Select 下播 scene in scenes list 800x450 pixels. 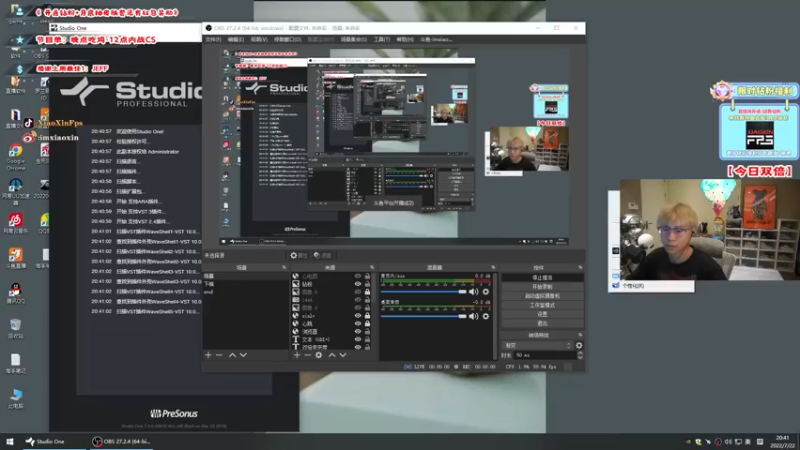pos(245,284)
